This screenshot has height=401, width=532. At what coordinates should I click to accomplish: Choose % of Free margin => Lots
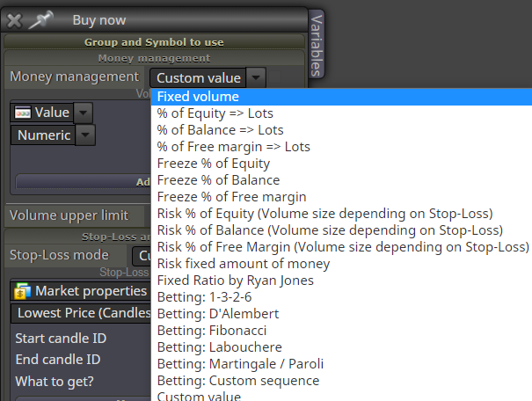[341, 147]
